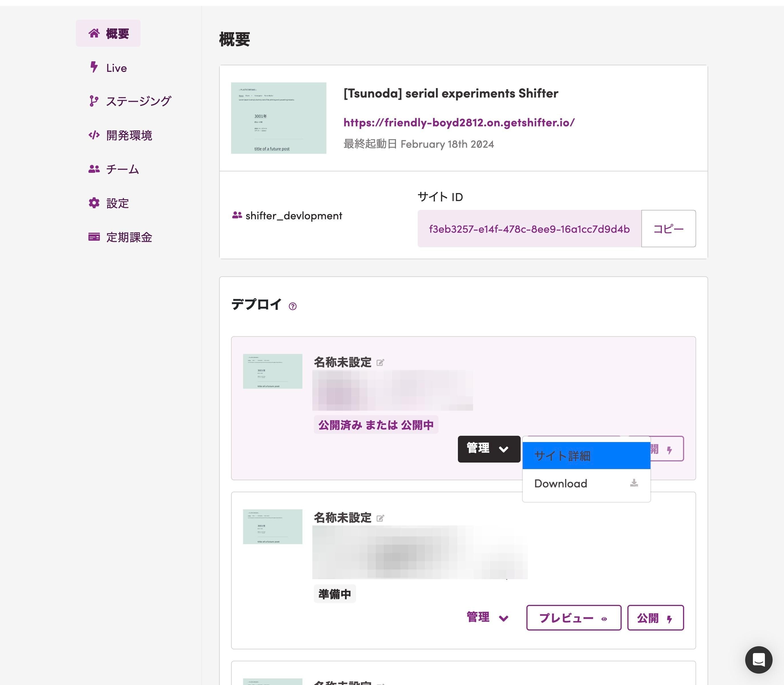The width and height of the screenshot is (784, 685).
Task: Click the site ID text field
Action: click(529, 229)
